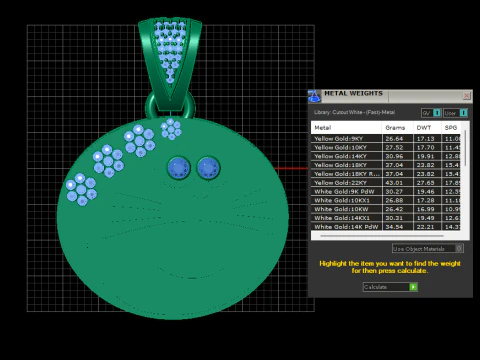Toggle the User switch
Screen dimensions: 480x360
[x=455, y=113]
